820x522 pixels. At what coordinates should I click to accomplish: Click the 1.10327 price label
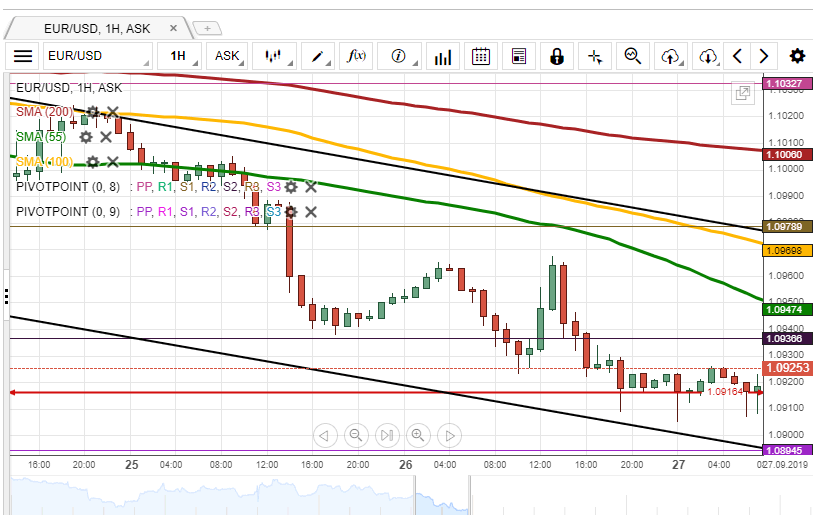pyautogui.click(x=787, y=83)
